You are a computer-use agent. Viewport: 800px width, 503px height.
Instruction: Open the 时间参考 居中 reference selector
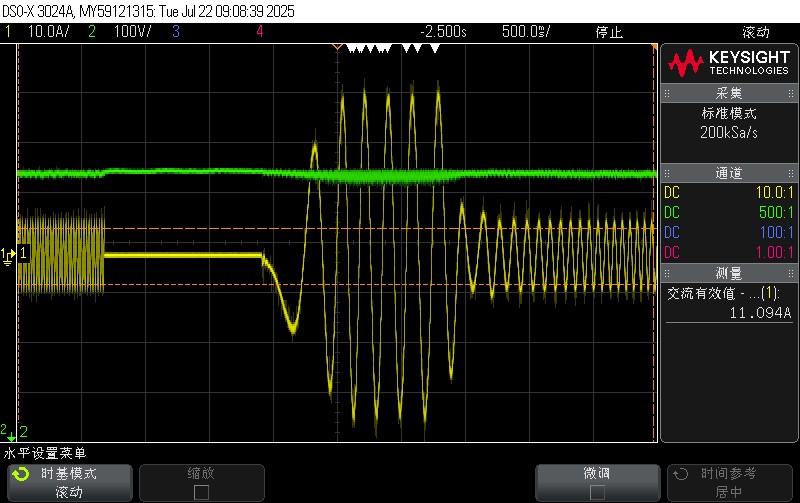tap(728, 482)
